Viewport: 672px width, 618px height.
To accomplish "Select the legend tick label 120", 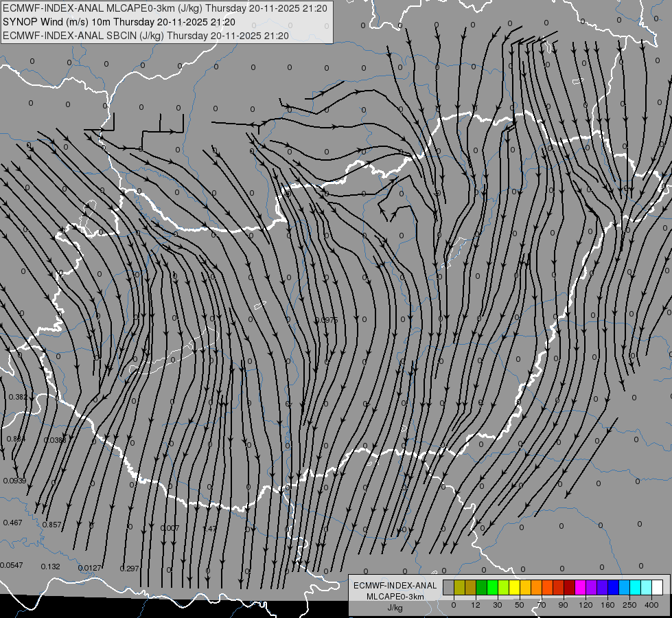I will 586,605.
